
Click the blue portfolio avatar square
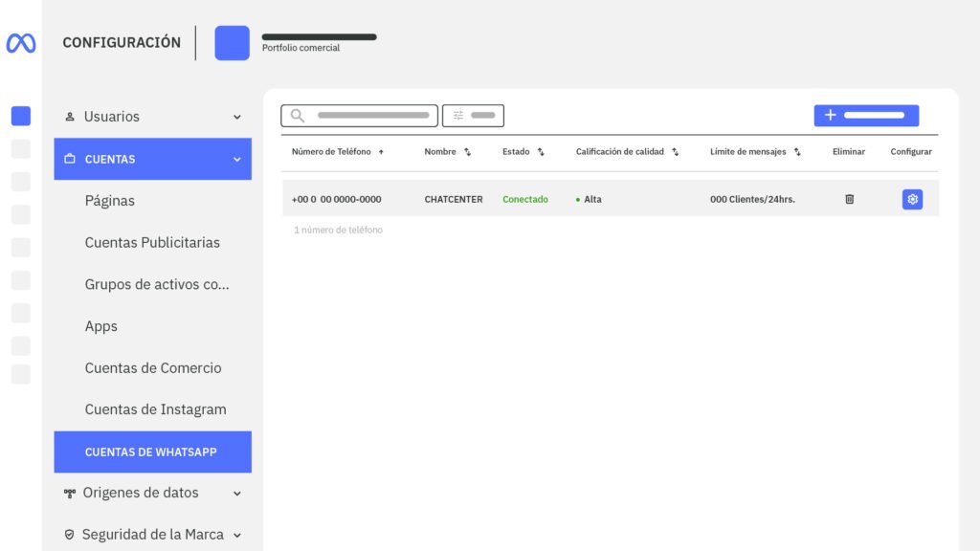pyautogui.click(x=232, y=43)
